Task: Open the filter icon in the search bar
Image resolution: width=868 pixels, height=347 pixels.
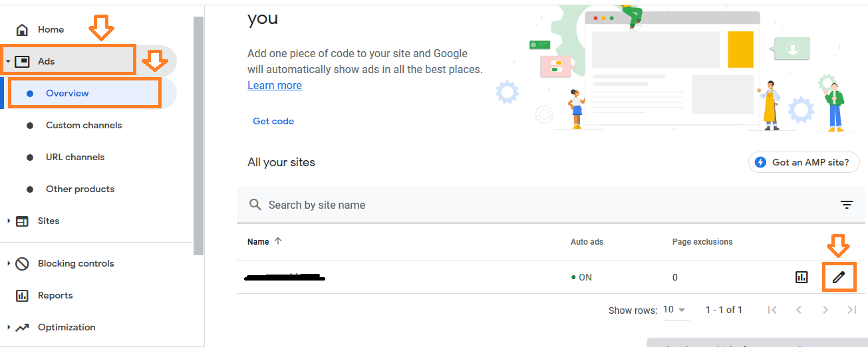Action: click(847, 205)
